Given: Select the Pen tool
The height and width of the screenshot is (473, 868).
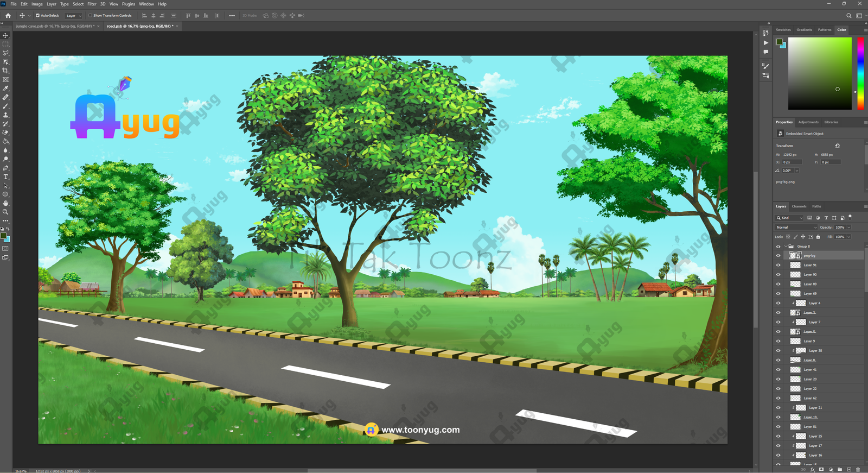Looking at the screenshot, I should click(6, 168).
